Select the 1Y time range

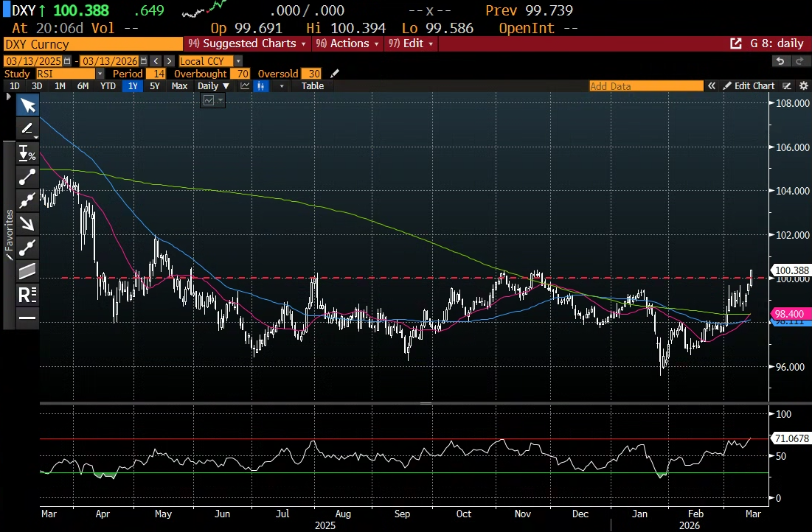pos(133,86)
